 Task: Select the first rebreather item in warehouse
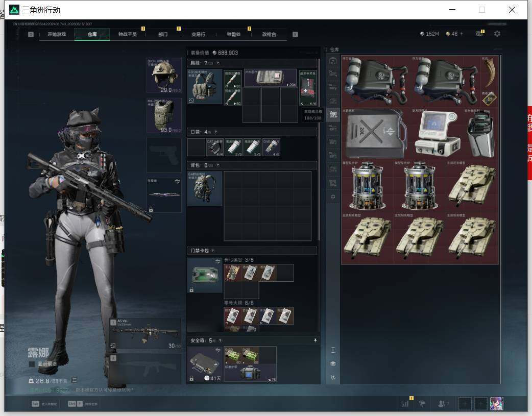(376, 82)
